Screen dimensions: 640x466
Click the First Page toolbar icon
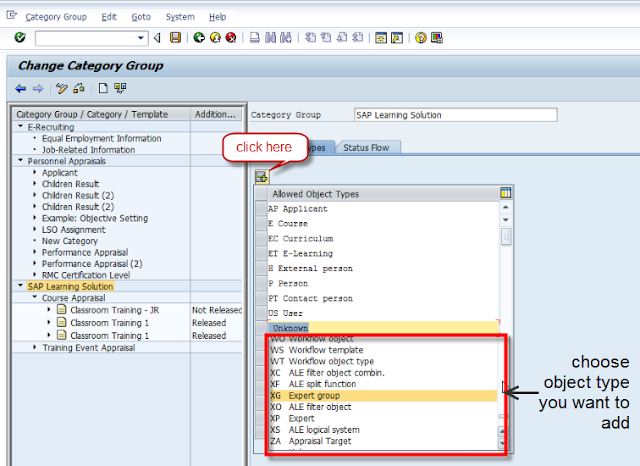[x=310, y=38]
